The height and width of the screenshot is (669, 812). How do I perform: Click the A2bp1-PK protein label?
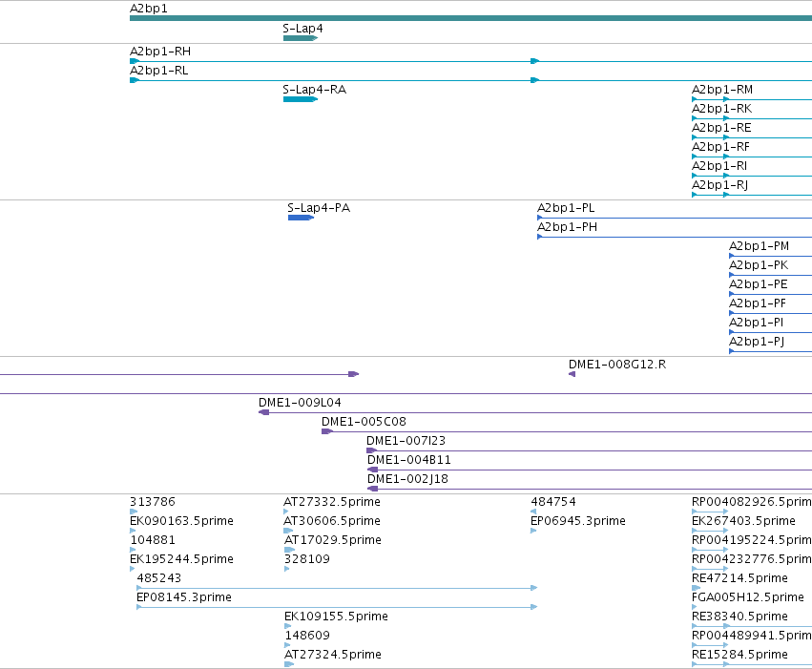click(759, 265)
